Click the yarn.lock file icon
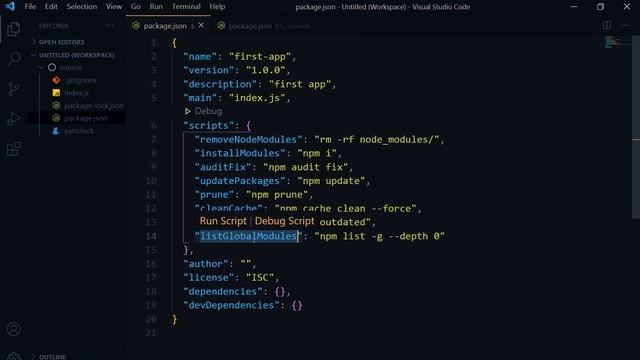640x360 pixels. tap(56, 131)
